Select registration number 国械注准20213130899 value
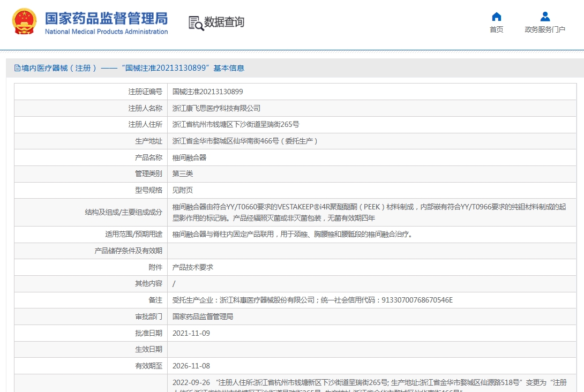The width and height of the screenshot is (584, 392). 207,92
